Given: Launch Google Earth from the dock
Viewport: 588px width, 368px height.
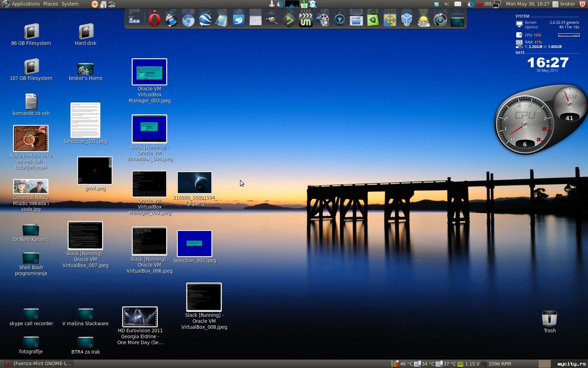Looking at the screenshot, I should pos(205,20).
